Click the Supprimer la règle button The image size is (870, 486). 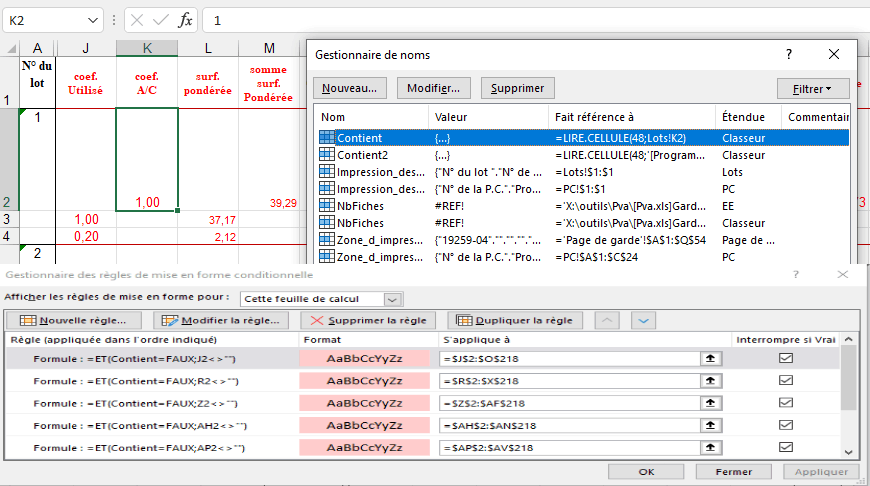368,320
